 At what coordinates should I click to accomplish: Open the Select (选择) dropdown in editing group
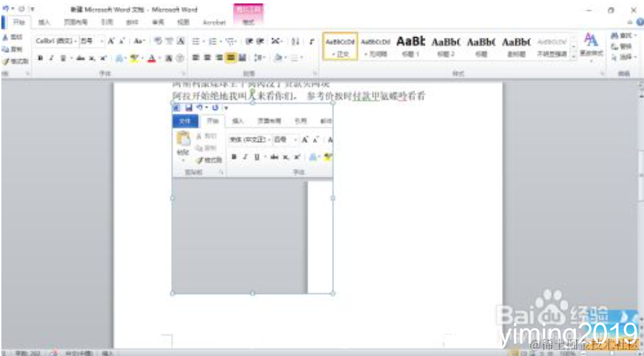click(623, 58)
